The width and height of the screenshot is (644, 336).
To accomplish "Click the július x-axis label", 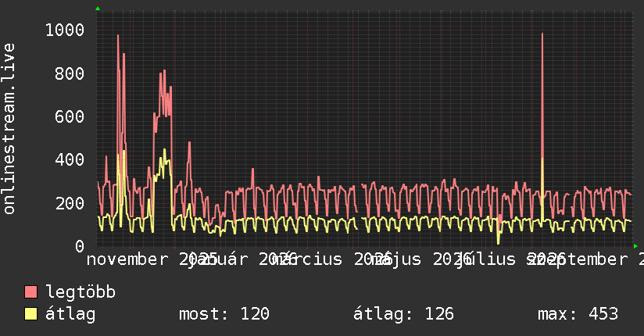I will [486, 259].
